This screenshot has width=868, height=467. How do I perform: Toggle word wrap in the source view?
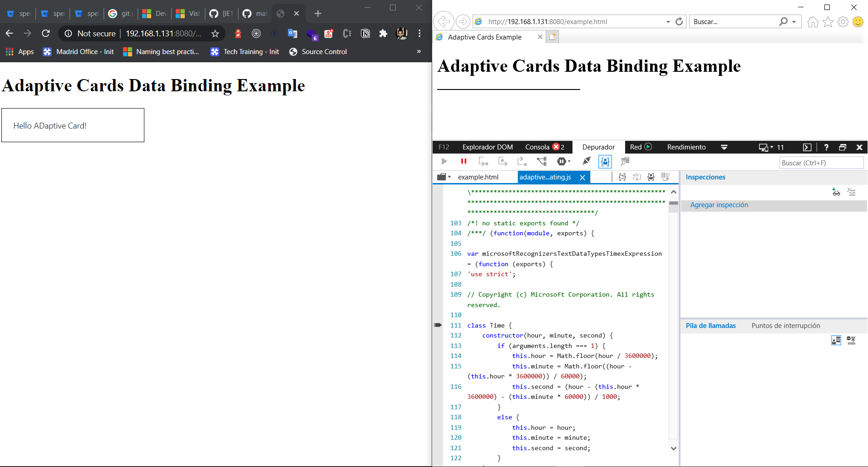tap(636, 177)
